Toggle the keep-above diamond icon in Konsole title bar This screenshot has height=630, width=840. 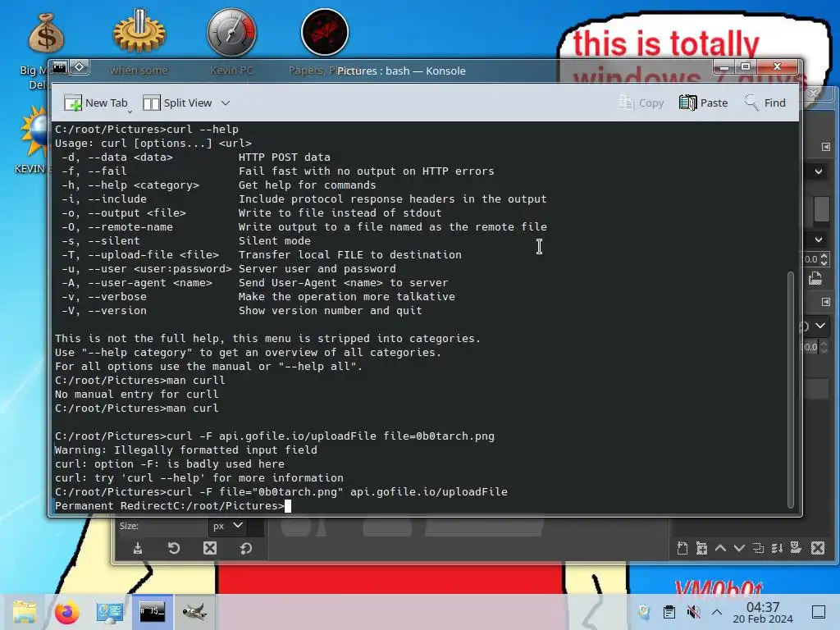click(x=80, y=67)
